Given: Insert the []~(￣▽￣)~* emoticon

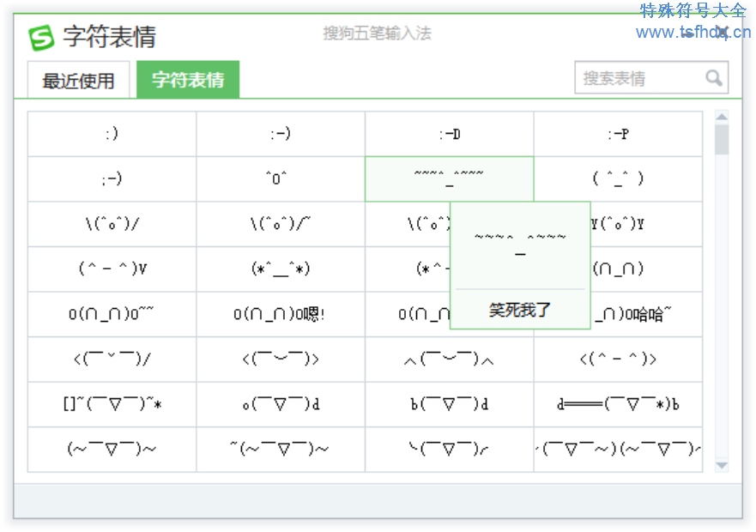Looking at the screenshot, I should point(112,404).
